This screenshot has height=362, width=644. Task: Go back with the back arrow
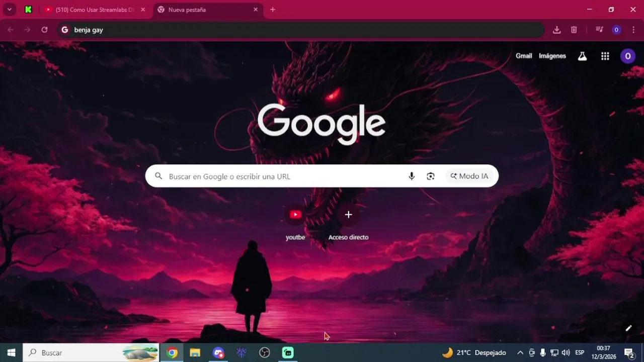click(11, 30)
